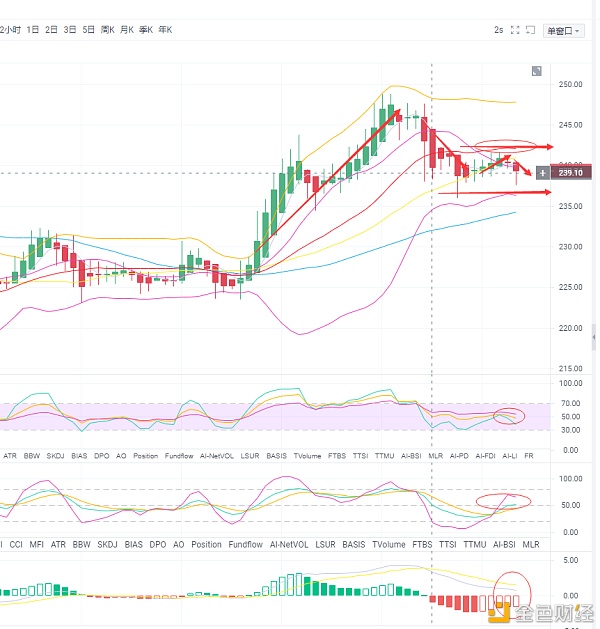
Task: Click the 239.10 current price label
Action: [571, 173]
